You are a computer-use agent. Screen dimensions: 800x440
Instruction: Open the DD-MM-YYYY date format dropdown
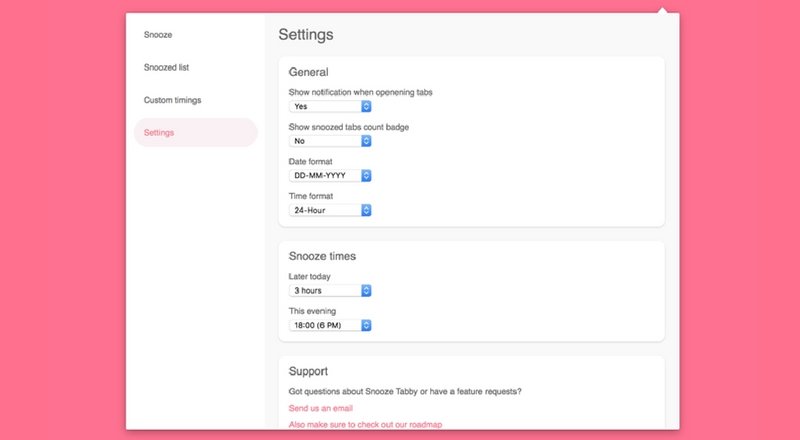click(x=330, y=176)
